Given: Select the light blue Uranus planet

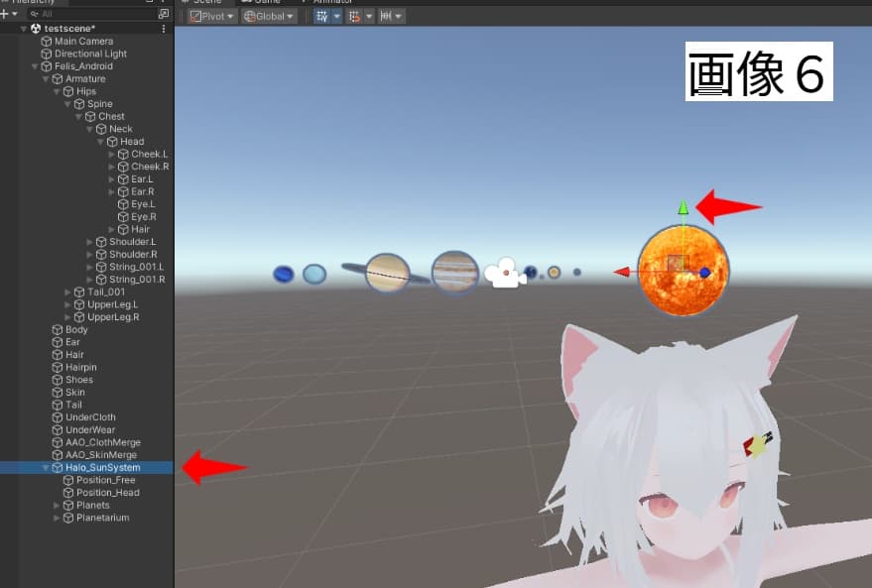Looking at the screenshot, I should point(314,274).
